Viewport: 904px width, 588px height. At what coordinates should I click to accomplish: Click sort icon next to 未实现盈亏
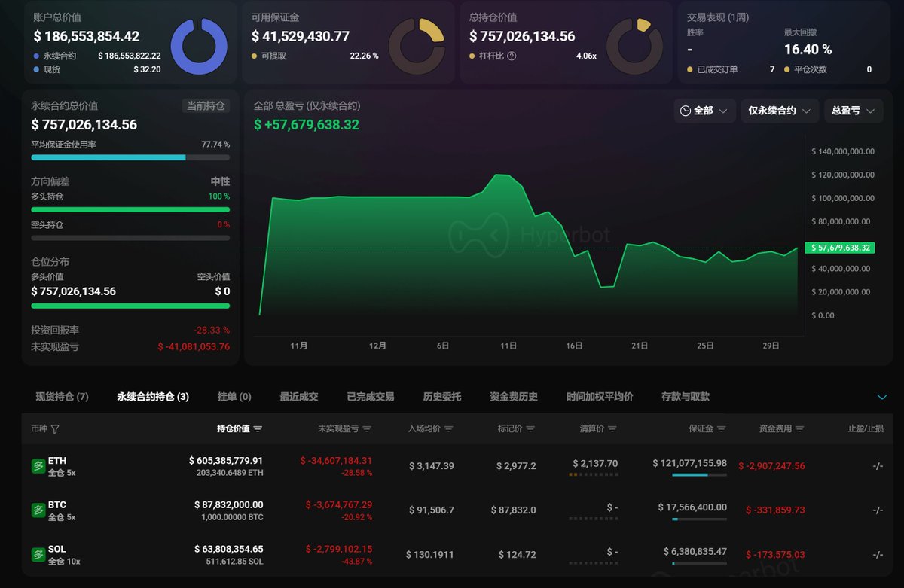[367, 429]
